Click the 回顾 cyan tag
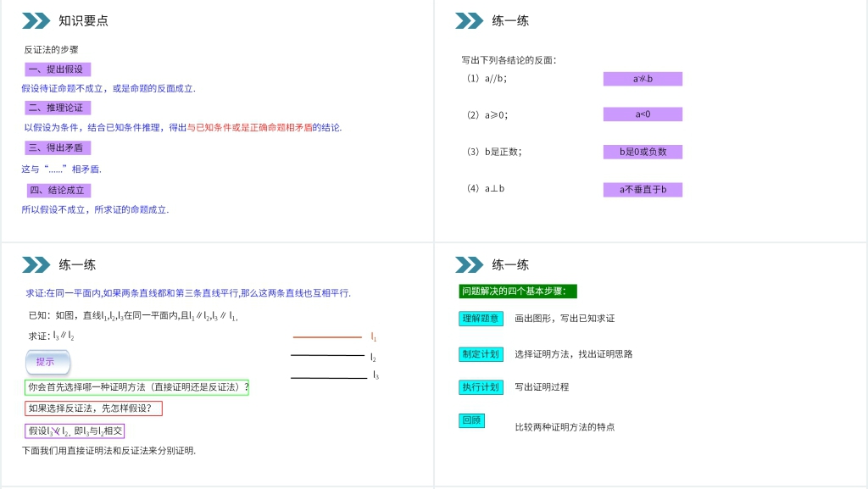868x489 pixels. point(471,420)
